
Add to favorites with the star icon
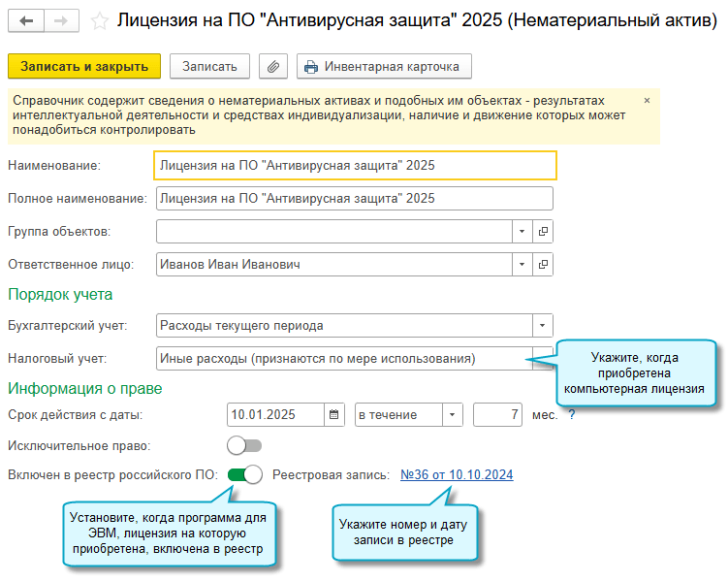tap(99, 21)
